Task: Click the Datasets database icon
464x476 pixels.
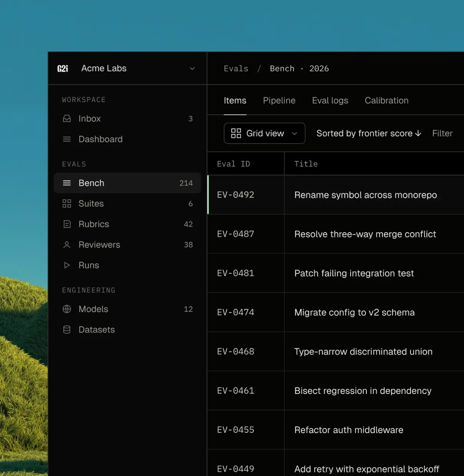Action: click(x=67, y=330)
